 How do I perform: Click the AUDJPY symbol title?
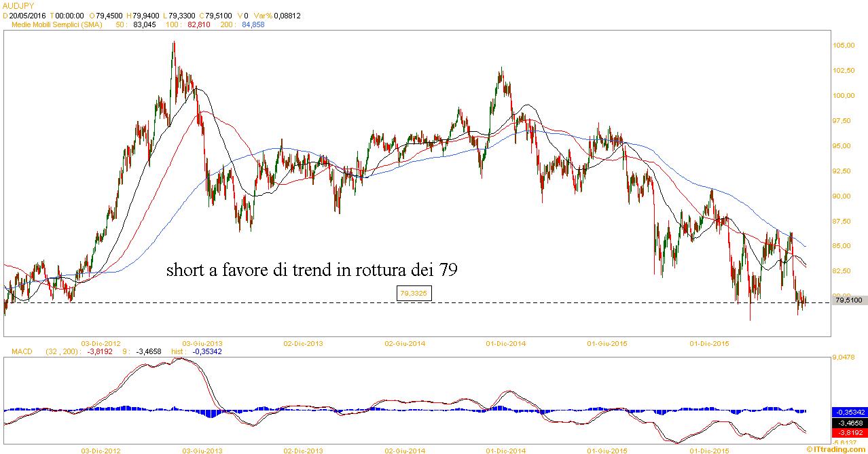pyautogui.click(x=18, y=5)
